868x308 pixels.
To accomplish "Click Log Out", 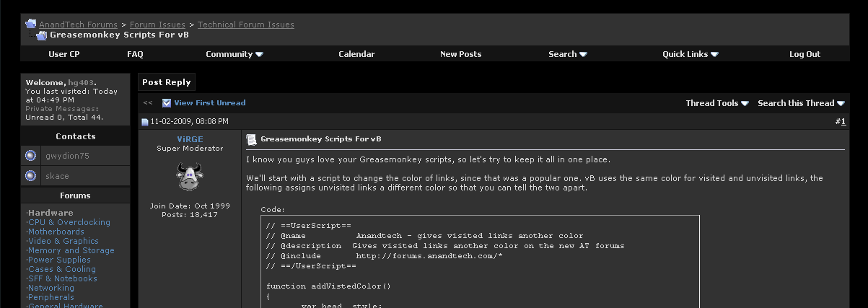I will click(x=805, y=54).
